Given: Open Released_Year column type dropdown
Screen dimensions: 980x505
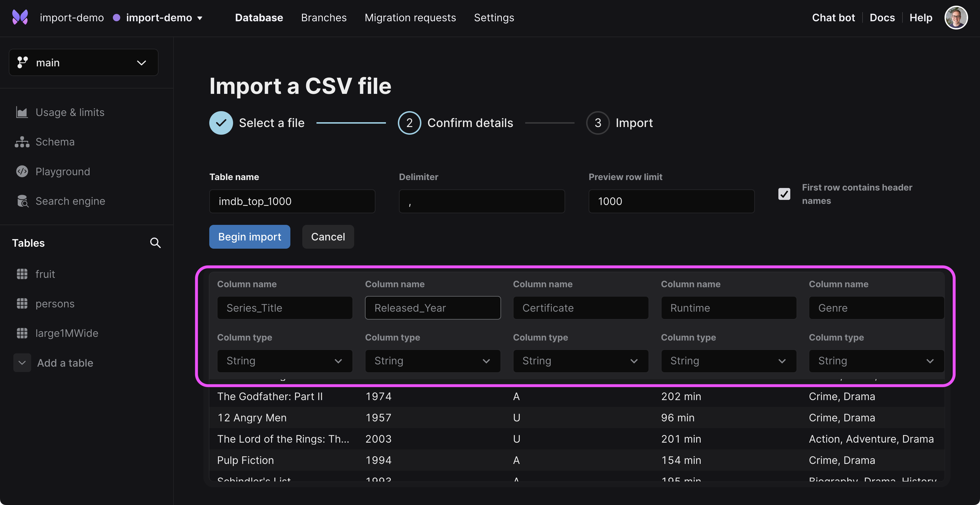Looking at the screenshot, I should (x=432, y=361).
